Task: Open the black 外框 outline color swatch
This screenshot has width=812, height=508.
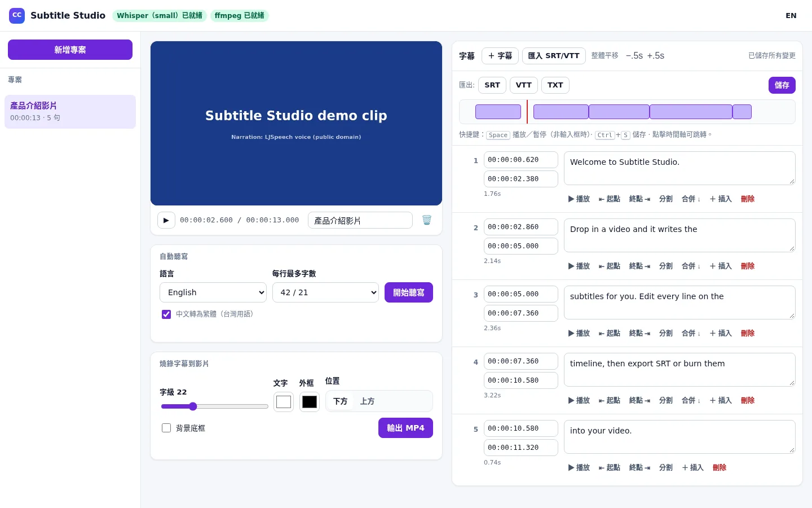Action: (310, 402)
